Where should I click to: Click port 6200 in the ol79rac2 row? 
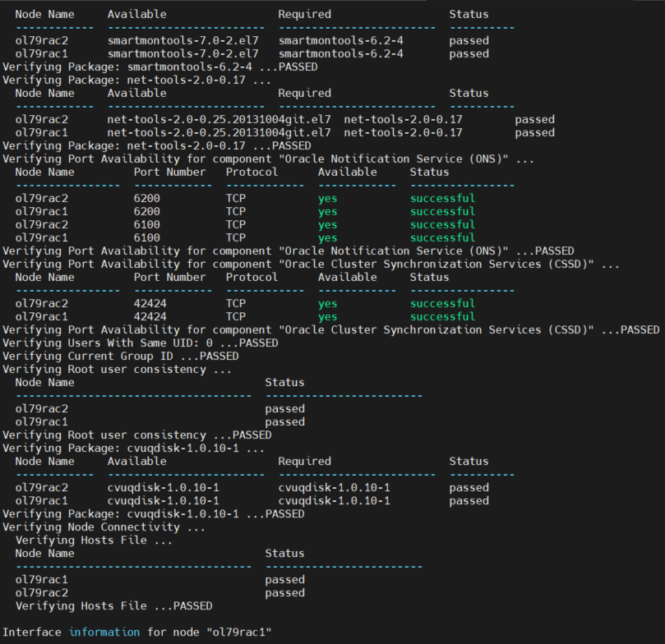pos(147,198)
